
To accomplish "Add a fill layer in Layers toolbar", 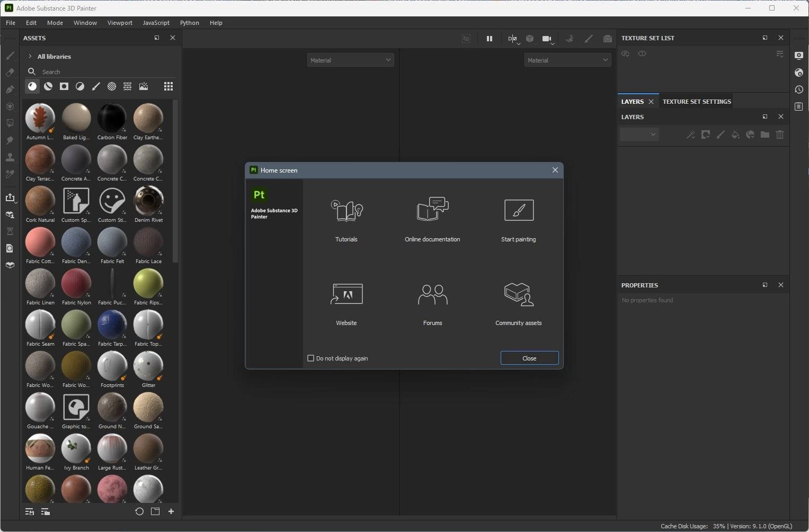I will pos(735,134).
